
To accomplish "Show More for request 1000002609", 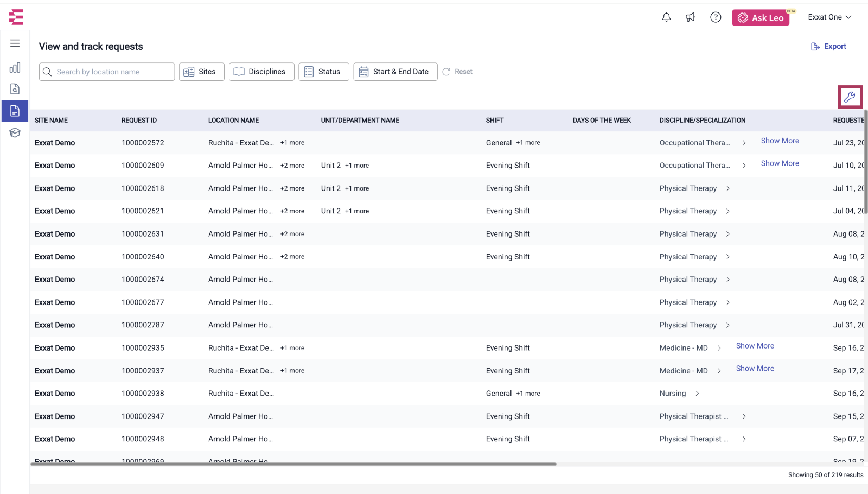I will [x=780, y=163].
